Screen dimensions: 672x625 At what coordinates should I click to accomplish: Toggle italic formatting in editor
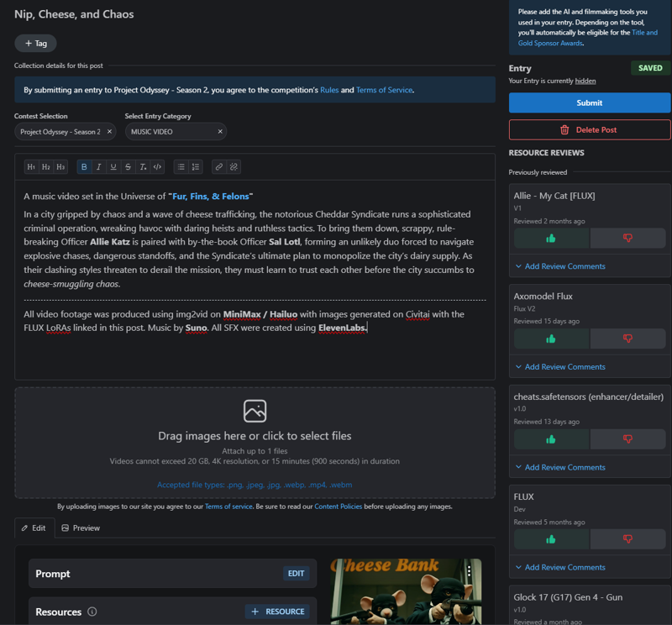pyautogui.click(x=98, y=167)
